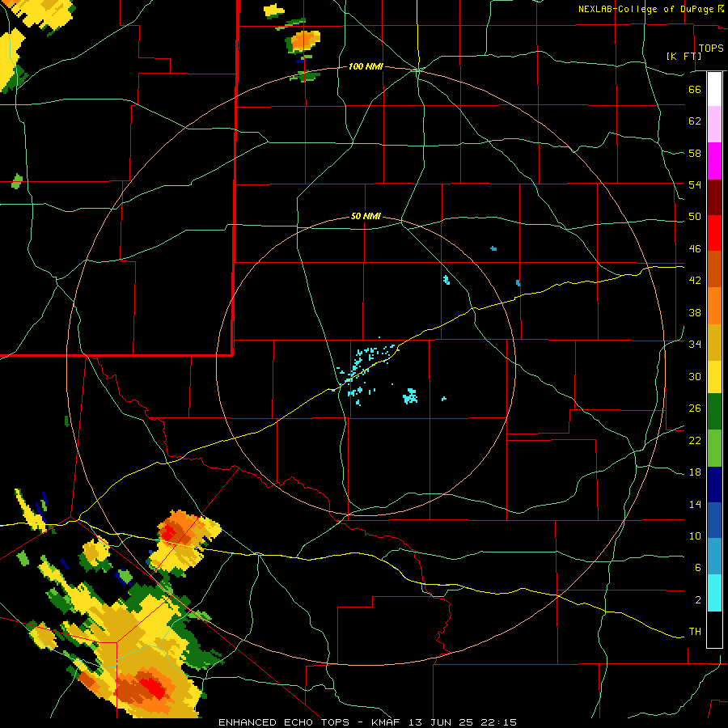The width and height of the screenshot is (728, 728).
Task: Click the cyan echo cluster east of radar center
Action: (x=410, y=396)
